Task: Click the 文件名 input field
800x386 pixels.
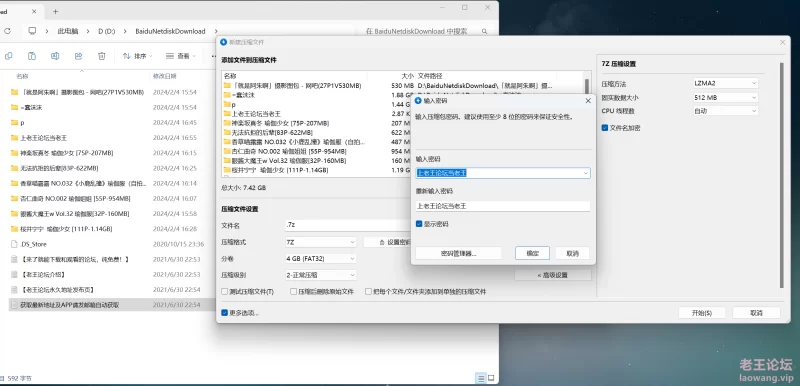Action: click(347, 225)
